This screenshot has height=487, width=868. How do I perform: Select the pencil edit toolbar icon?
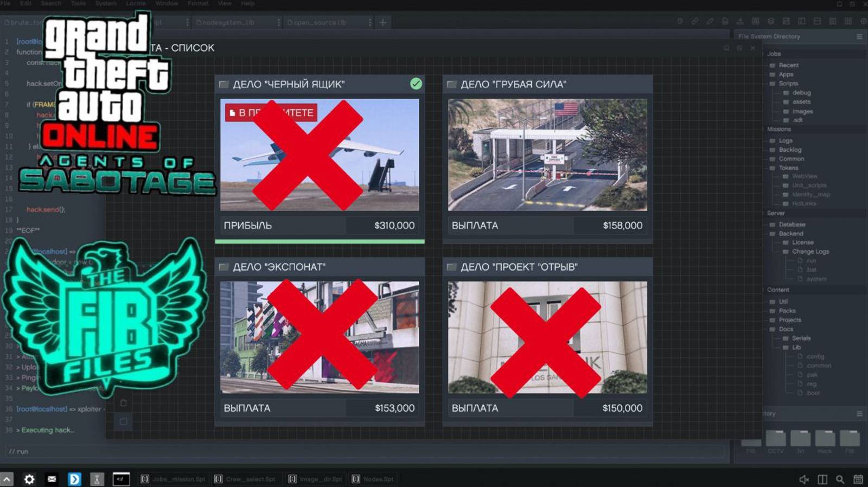(710, 22)
